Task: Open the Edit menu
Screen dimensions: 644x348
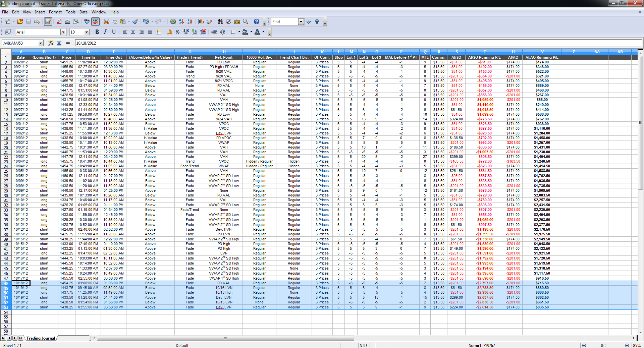Action: pyautogui.click(x=15, y=12)
